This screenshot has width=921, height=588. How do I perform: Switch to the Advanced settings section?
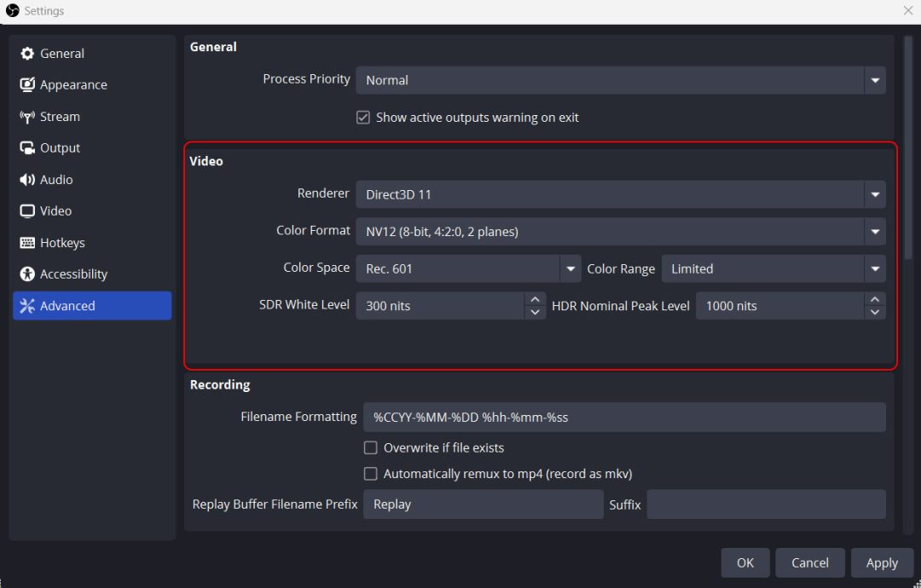point(67,305)
